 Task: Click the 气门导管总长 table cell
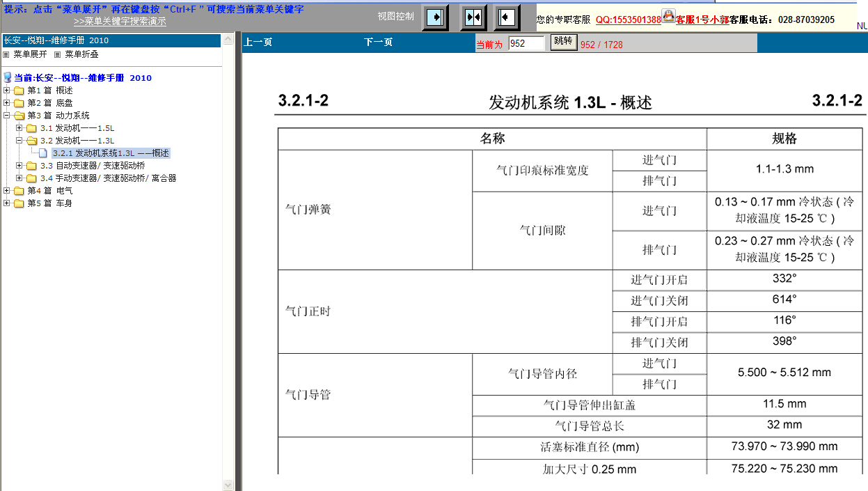(590, 426)
